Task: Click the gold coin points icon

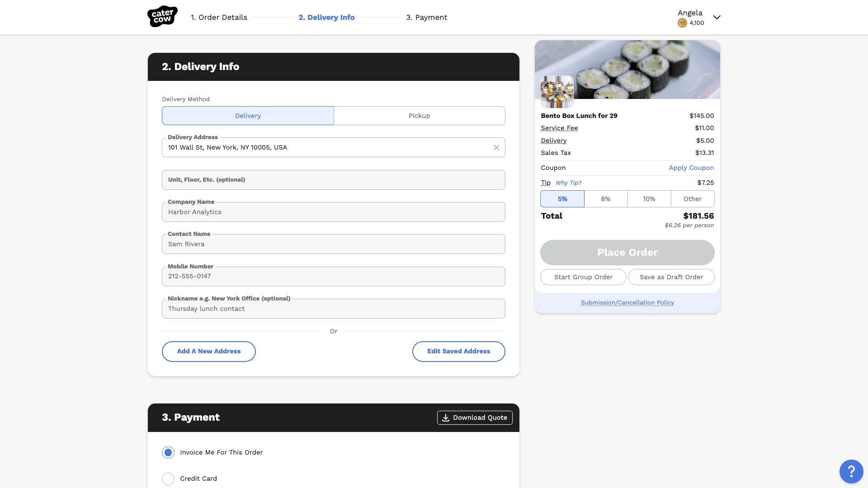Action: click(682, 23)
